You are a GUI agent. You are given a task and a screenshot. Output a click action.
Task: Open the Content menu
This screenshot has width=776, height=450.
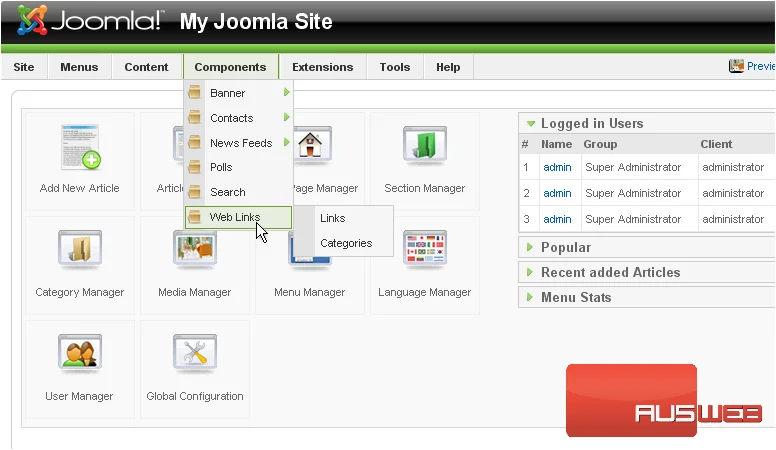146,67
